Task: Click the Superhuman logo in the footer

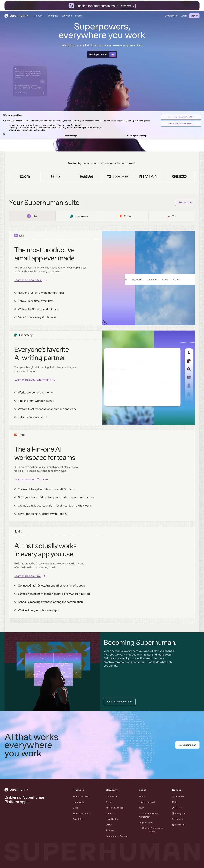Action: pyautogui.click(x=17, y=790)
